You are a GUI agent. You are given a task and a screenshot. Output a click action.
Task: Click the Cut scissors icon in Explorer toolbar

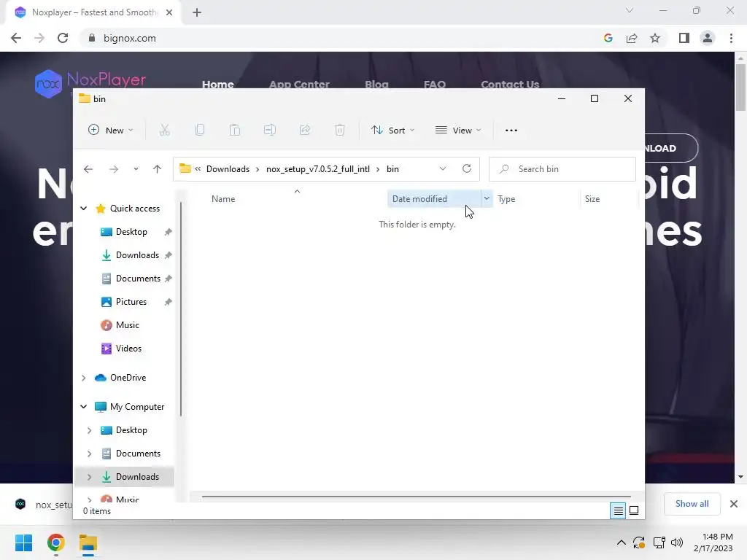coord(164,130)
